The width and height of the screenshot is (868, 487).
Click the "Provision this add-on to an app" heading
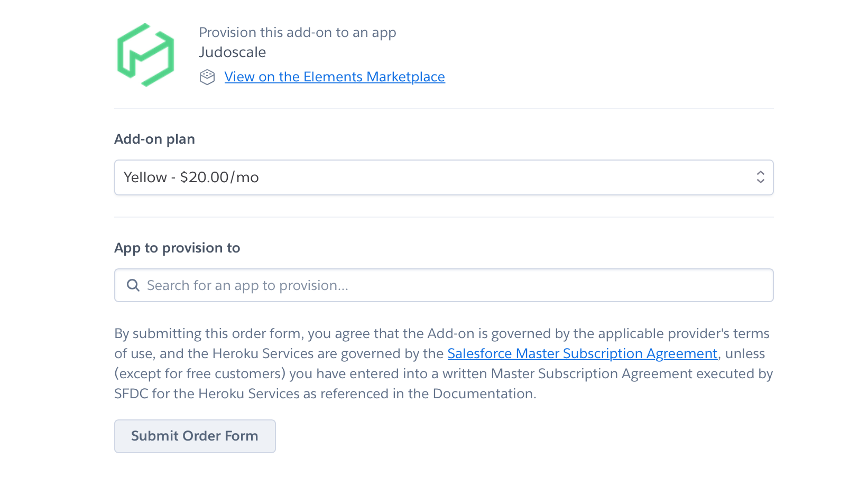click(x=297, y=32)
